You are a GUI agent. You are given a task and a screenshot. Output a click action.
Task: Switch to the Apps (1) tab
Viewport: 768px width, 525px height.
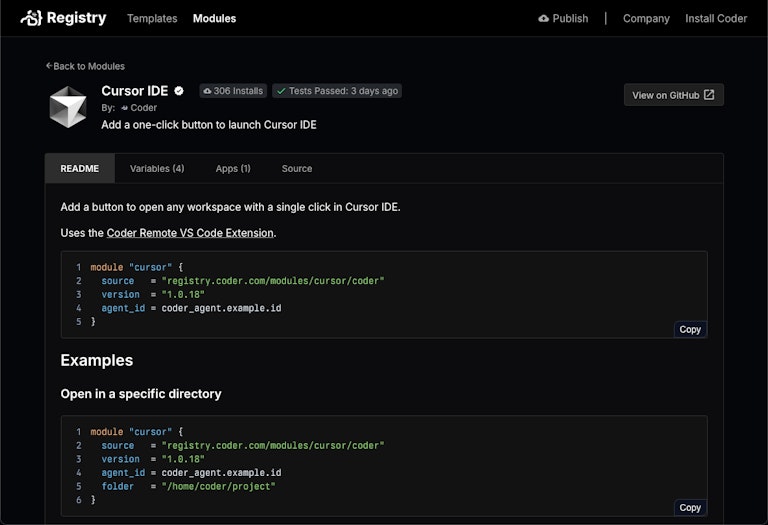pos(233,168)
